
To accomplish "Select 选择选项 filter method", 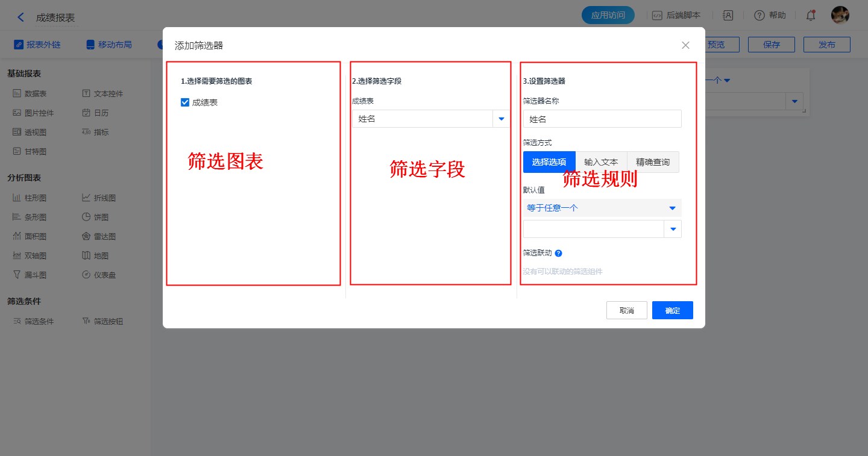I will (549, 162).
